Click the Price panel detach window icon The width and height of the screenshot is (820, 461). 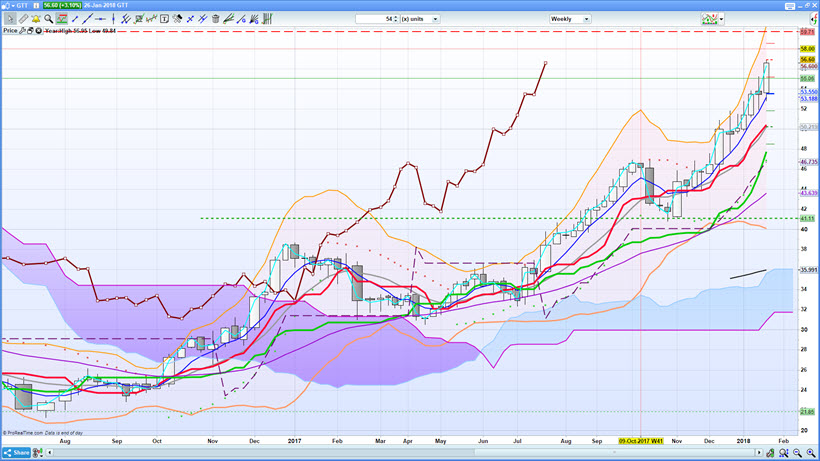(30, 31)
